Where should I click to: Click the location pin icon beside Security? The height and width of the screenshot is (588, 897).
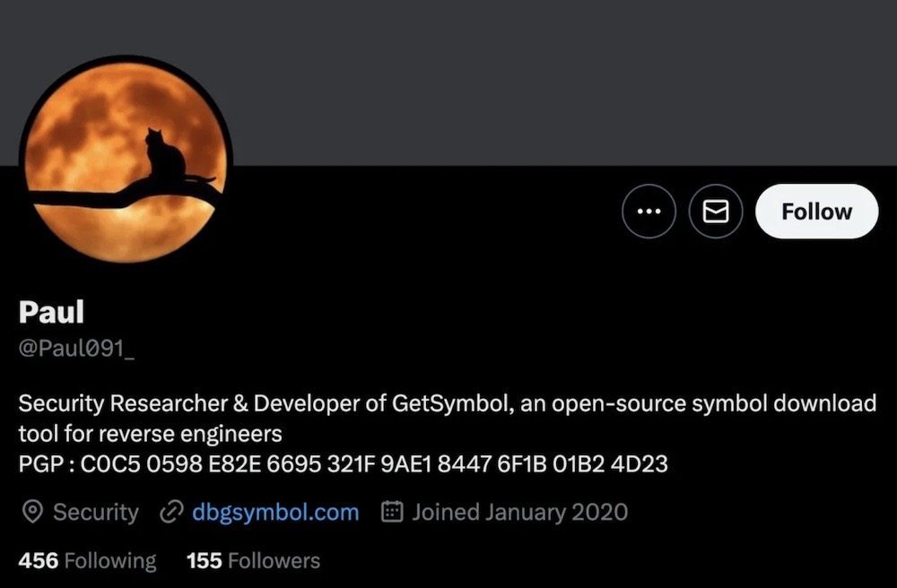pyautogui.click(x=31, y=512)
